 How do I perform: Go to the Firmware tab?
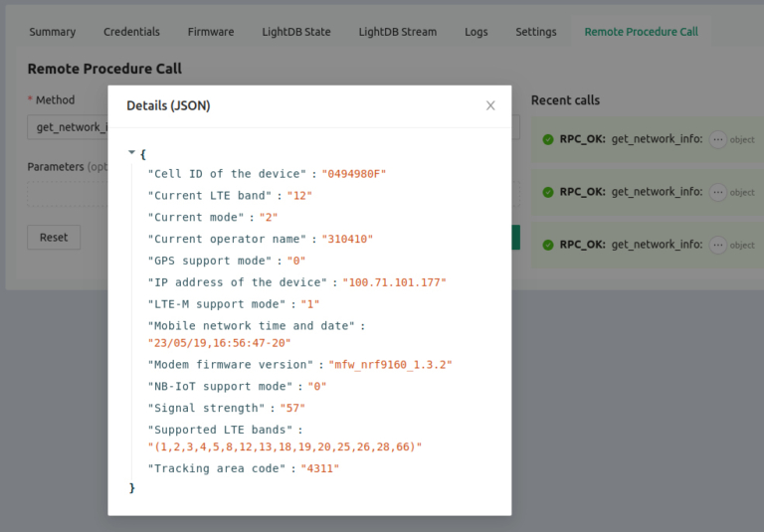click(211, 32)
